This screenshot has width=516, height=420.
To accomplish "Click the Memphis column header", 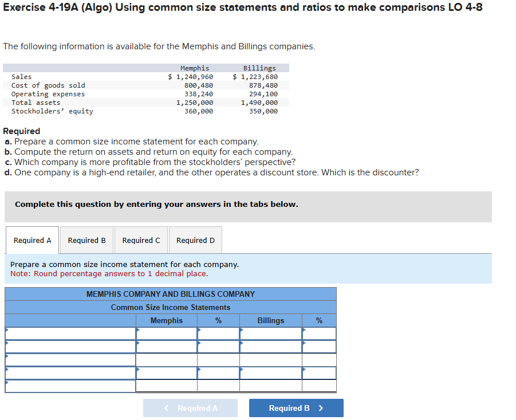I will (x=166, y=320).
